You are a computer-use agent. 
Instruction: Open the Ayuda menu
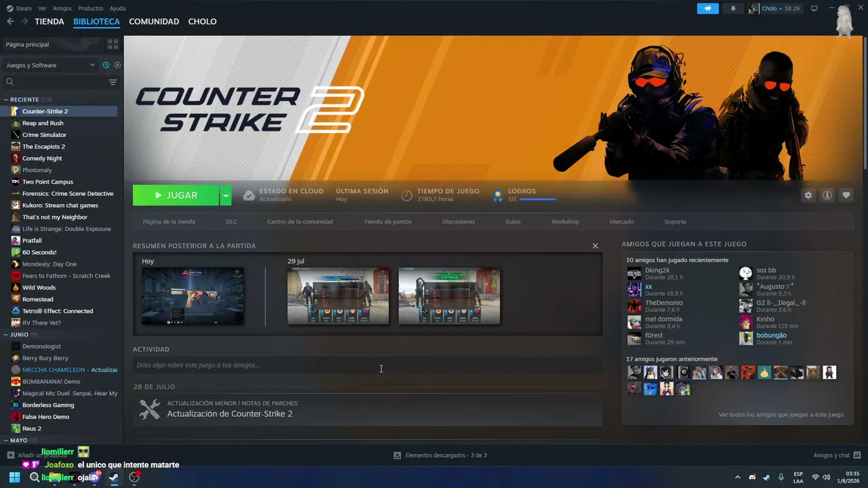click(117, 8)
